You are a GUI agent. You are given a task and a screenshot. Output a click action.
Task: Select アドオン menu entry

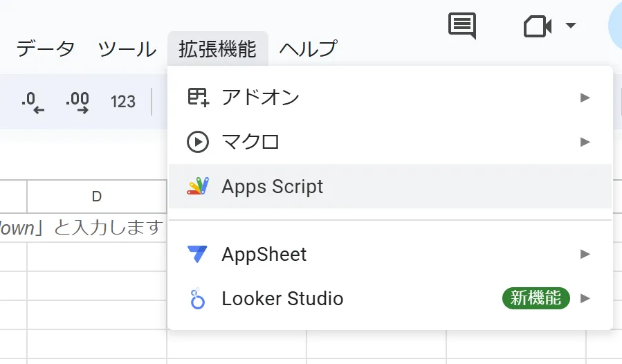390,98
